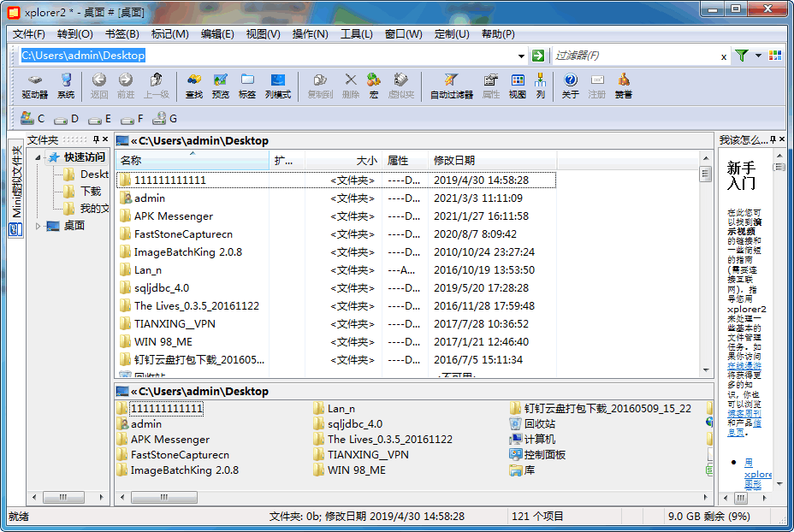Click the folder tree's horizontal scrollbar thumb
Screen dimensions: 794x532
pyautogui.click(x=63, y=497)
